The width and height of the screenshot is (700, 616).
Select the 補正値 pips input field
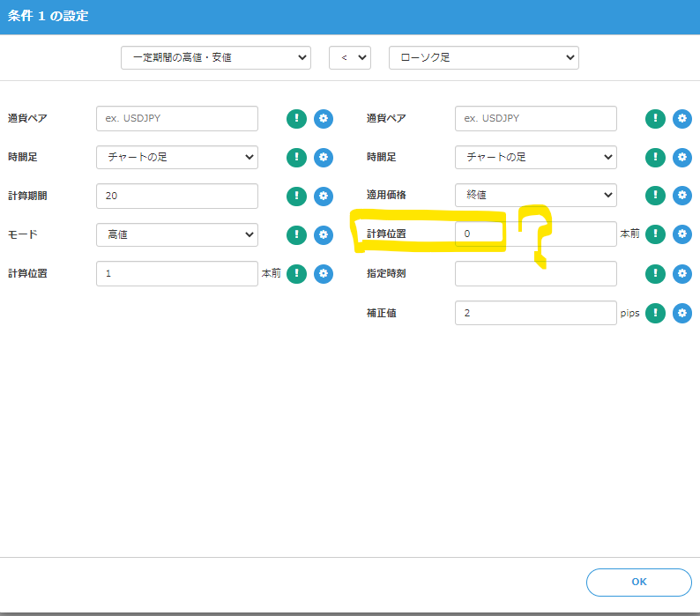[x=536, y=313]
